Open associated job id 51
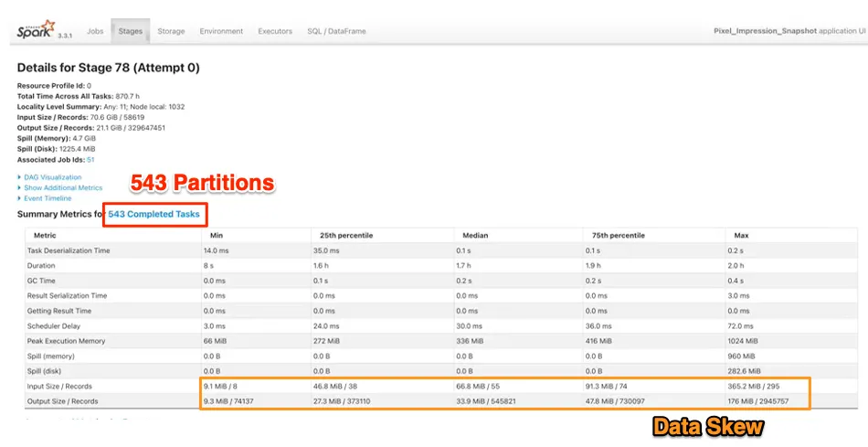Viewport: 868px width, 447px height. click(x=90, y=160)
